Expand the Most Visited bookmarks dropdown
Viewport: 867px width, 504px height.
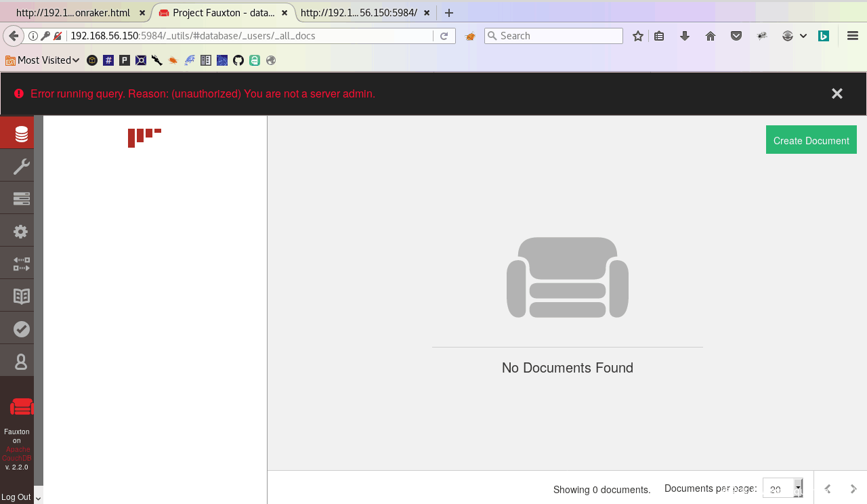(x=43, y=60)
